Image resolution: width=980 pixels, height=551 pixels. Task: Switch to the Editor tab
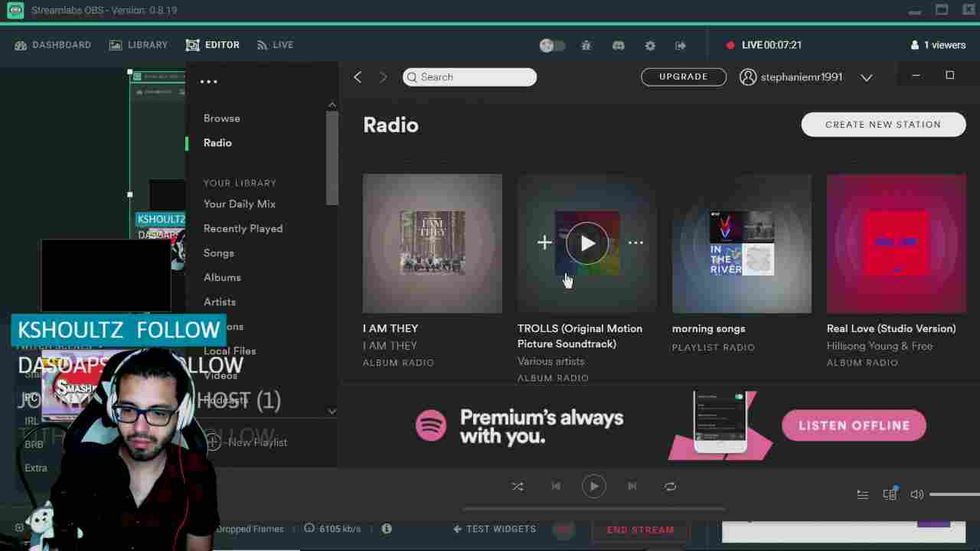point(213,45)
